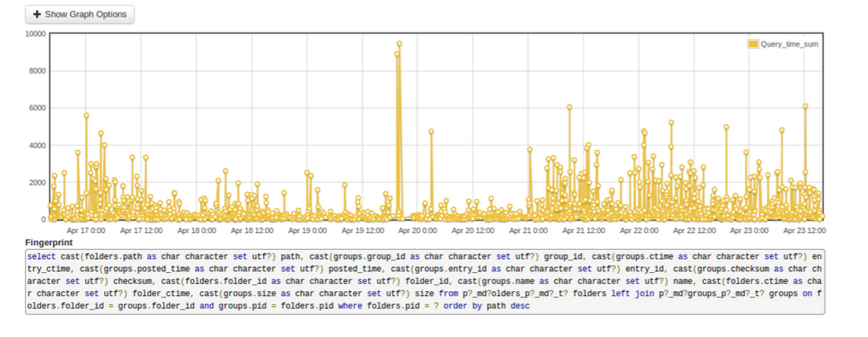Click the plus icon beside Show Graph Options
The image size is (868, 337).
(37, 14)
